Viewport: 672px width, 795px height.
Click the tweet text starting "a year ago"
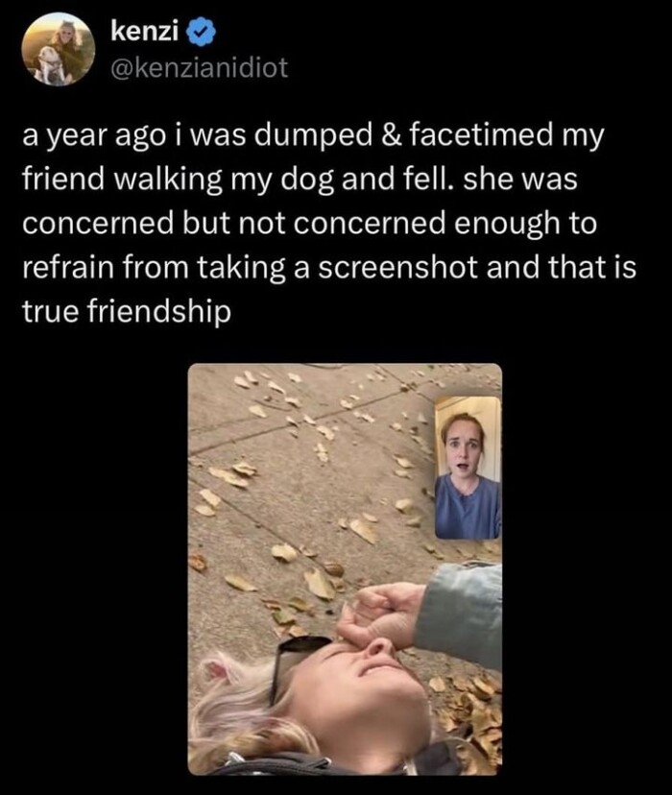click(329, 224)
